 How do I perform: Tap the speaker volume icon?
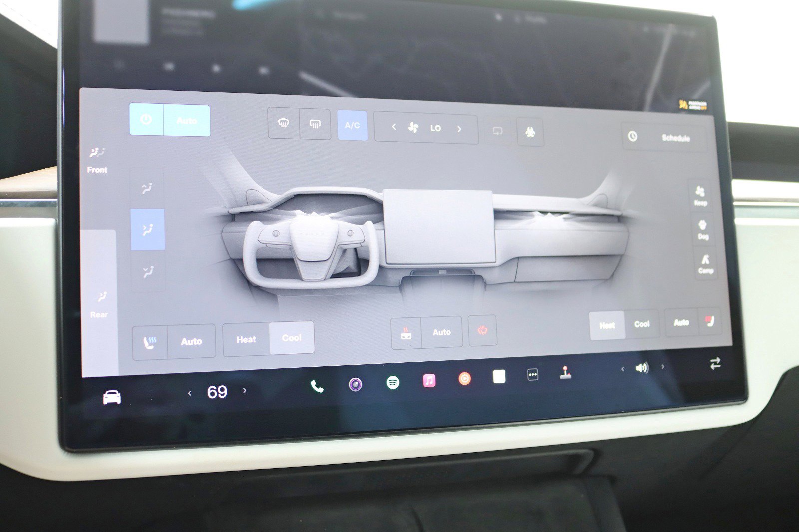[642, 368]
